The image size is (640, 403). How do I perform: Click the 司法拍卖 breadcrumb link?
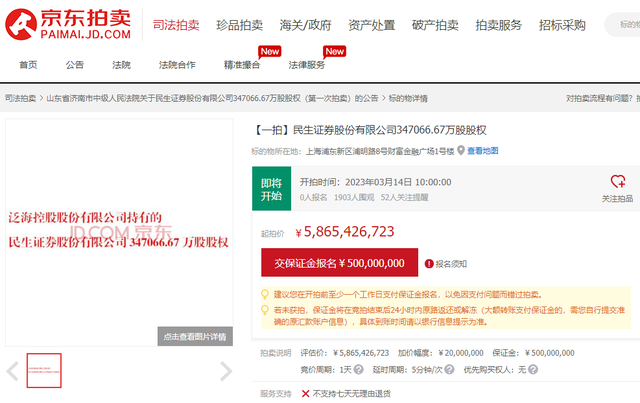(x=20, y=98)
